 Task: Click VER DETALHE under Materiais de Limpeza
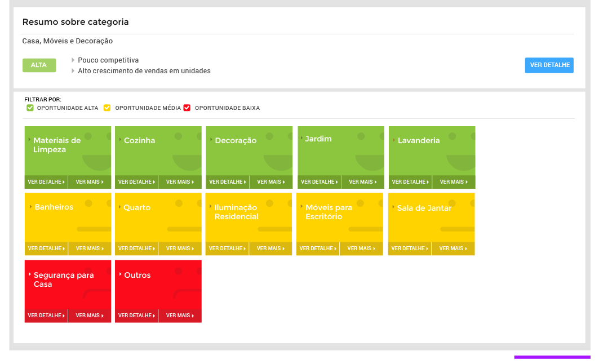pos(46,182)
